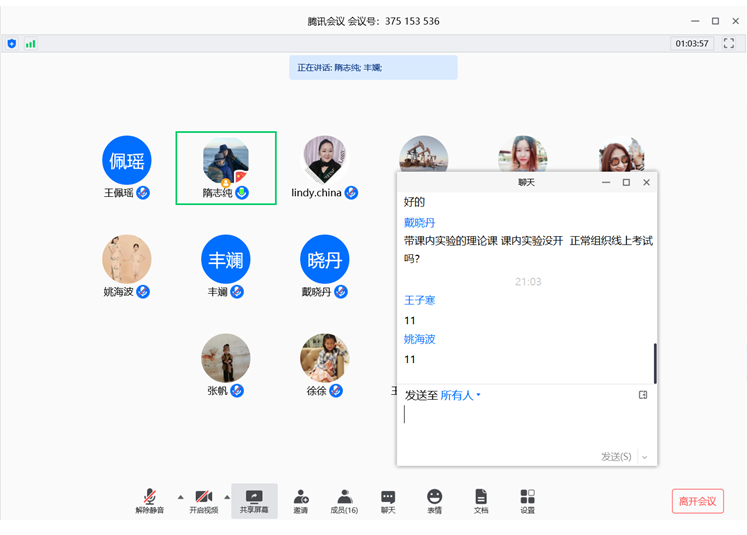This screenshot has width=747, height=535.
Task: Click the blue shield security icon
Action: click(x=12, y=44)
